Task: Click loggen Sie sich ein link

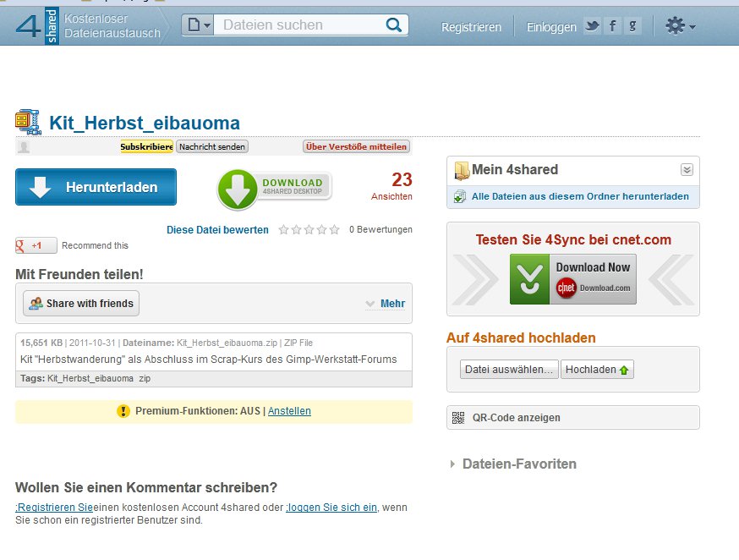Action: (331, 508)
